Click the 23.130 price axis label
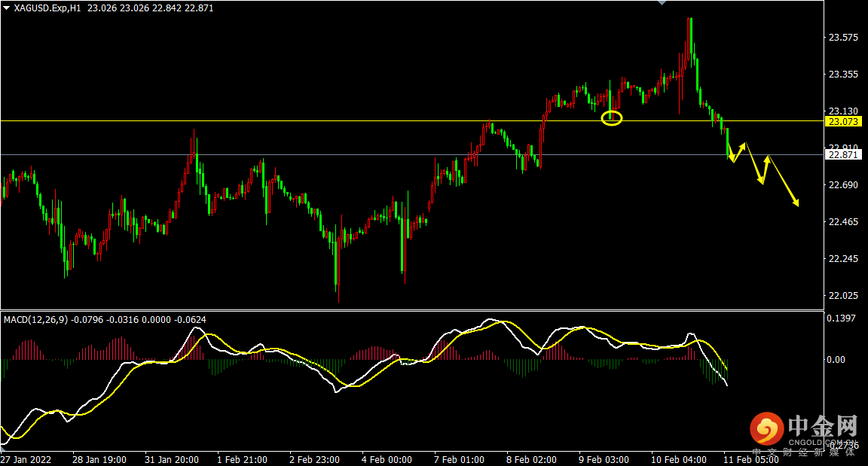868x466 pixels. tap(843, 111)
